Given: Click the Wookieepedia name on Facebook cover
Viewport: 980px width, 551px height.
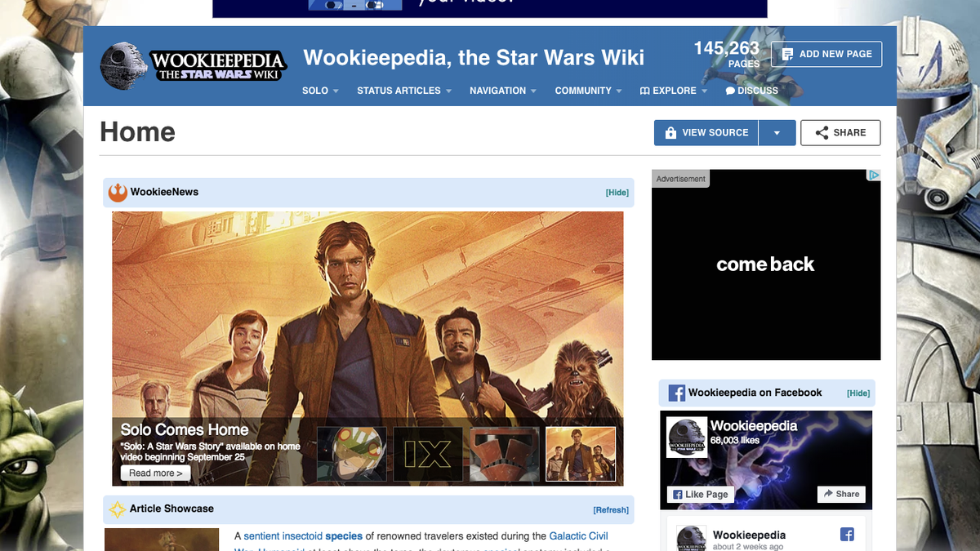Looking at the screenshot, I should (754, 426).
